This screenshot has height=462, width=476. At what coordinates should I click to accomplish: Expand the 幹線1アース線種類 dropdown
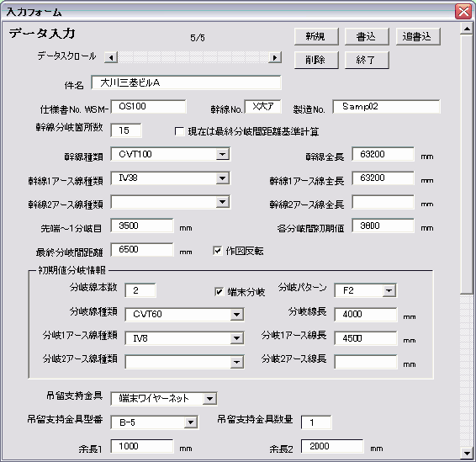click(x=223, y=178)
